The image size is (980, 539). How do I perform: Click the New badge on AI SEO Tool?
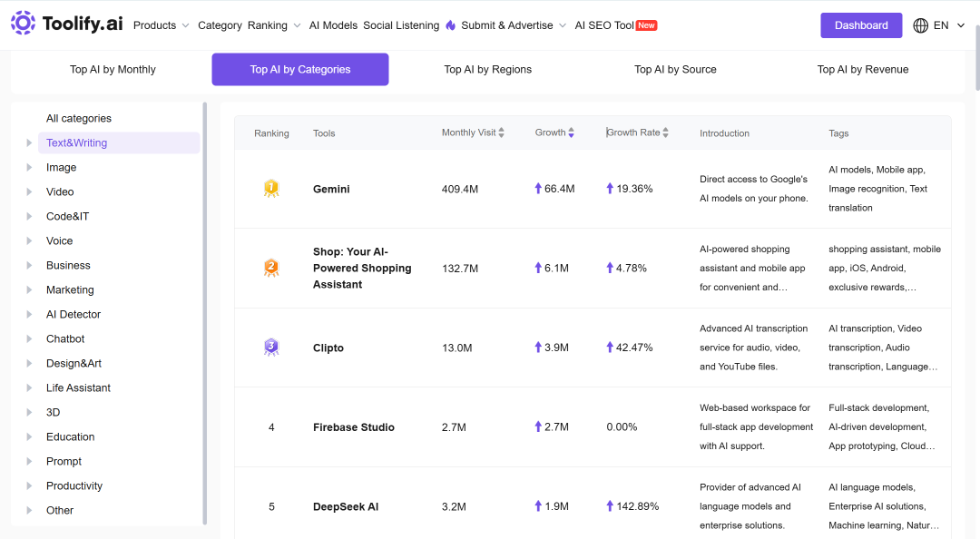click(646, 25)
